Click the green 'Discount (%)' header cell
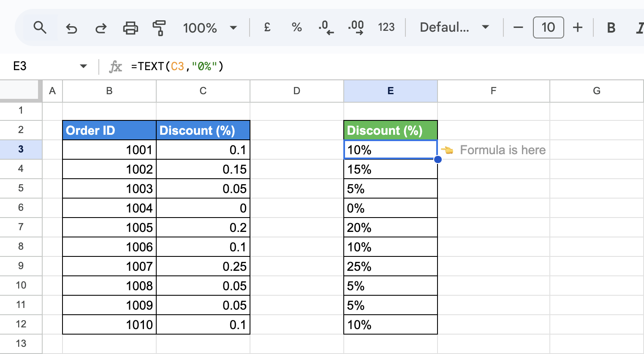This screenshot has width=644, height=354. click(391, 130)
